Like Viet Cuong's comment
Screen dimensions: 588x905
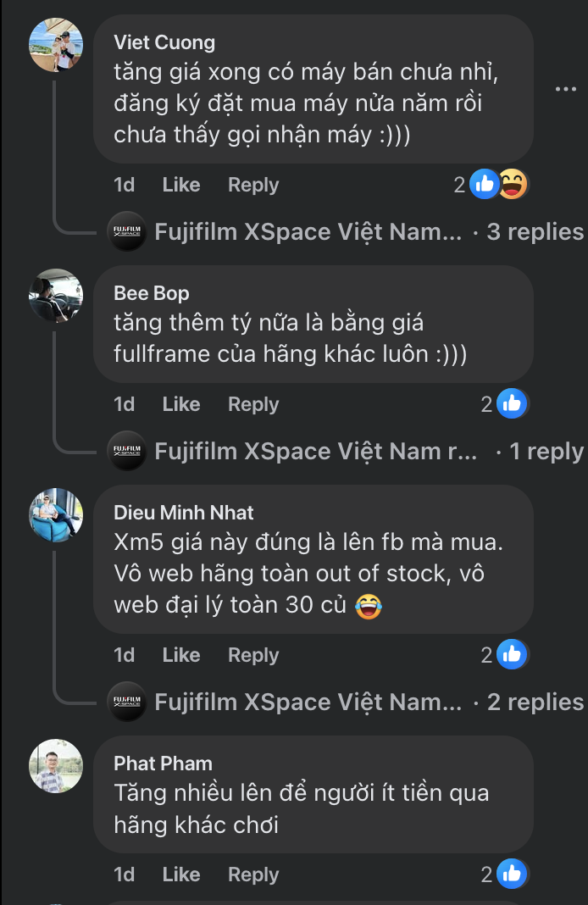pyautogui.click(x=180, y=185)
